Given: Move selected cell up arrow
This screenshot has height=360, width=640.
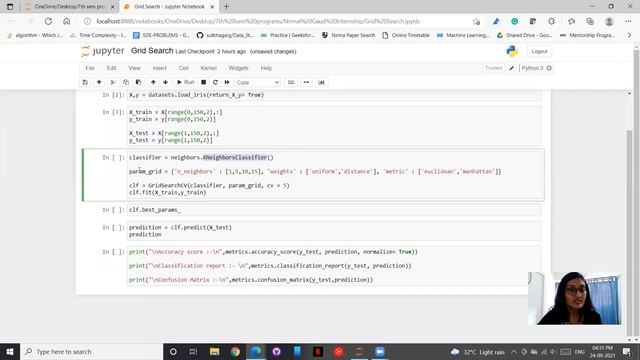Looking at the screenshot, I should (x=153, y=82).
